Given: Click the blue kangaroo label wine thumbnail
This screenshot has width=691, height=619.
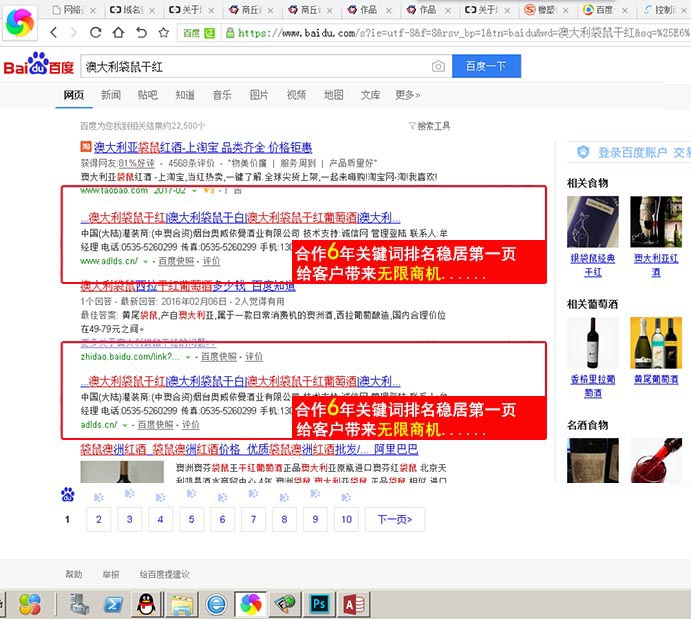Looking at the screenshot, I should coord(593,222).
